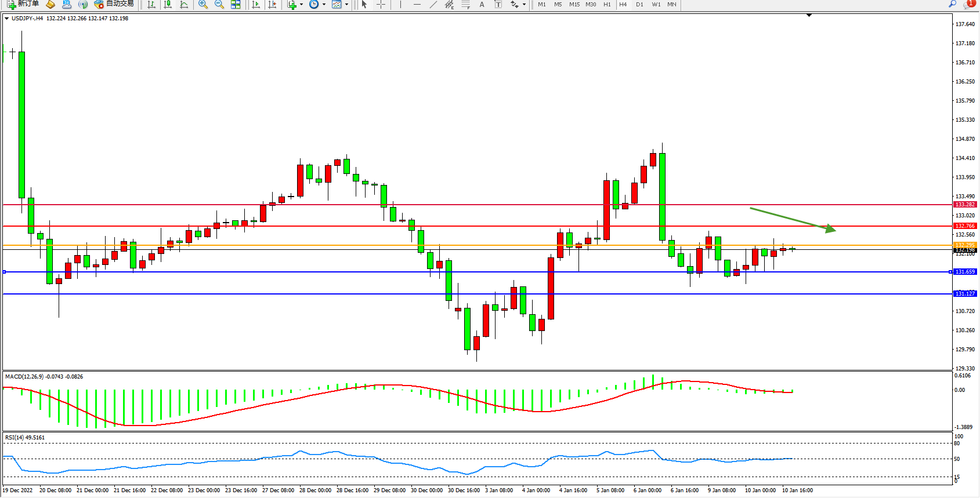Viewport: 980px width, 498px height.
Task: Click the M15 timeframe button
Action: point(574,4)
